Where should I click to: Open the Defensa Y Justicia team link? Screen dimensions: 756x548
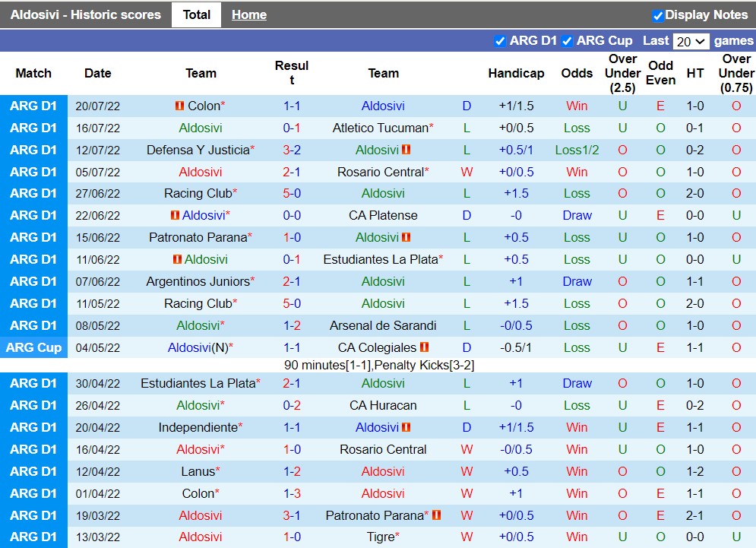coord(198,150)
